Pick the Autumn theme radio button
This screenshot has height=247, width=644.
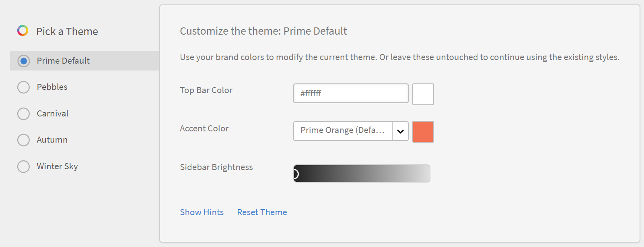click(x=24, y=140)
